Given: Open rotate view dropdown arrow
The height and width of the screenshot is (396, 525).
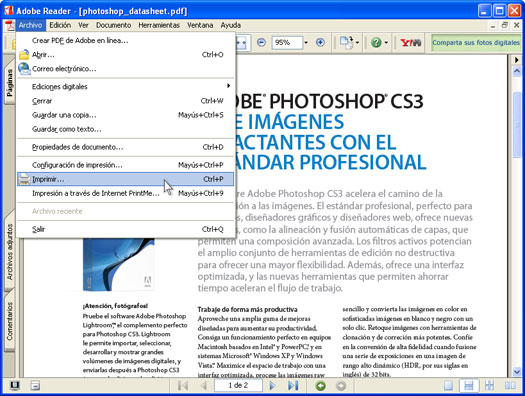Looking at the screenshot, I should (x=357, y=43).
